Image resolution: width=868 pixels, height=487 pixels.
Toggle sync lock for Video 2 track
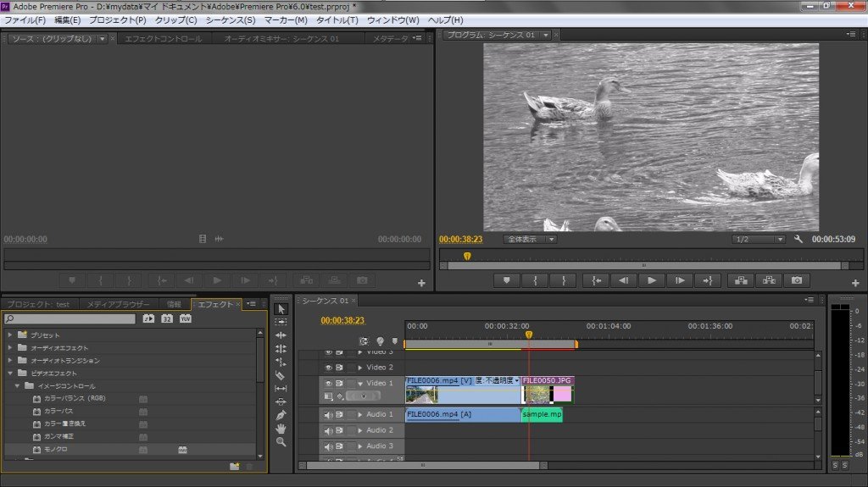tap(339, 368)
